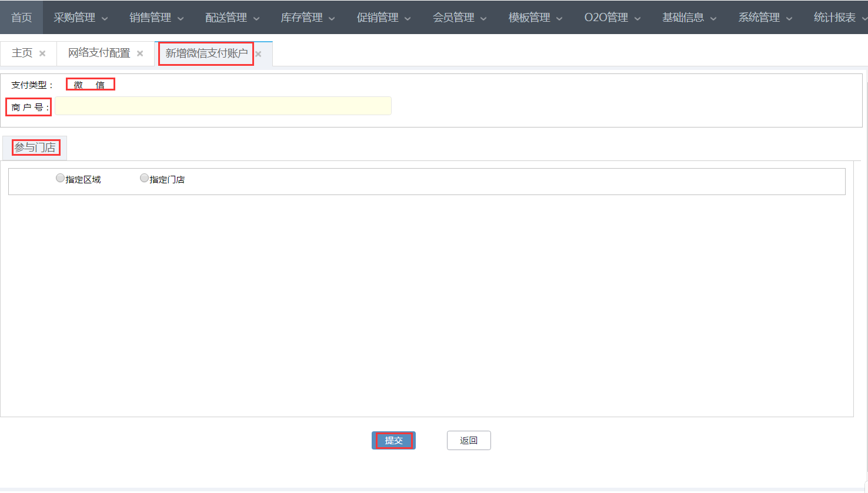Close the 主页 tab
Screen dimensions: 868x493
pos(42,53)
